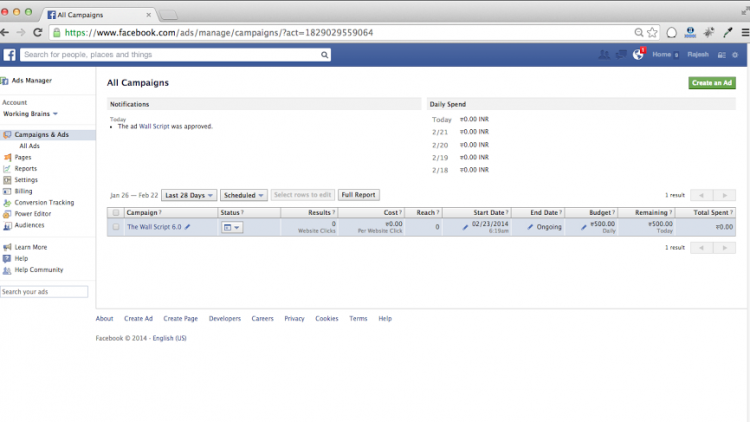This screenshot has width=750, height=422.
Task: Edit The Wall Script 6.0 campaign name pencil
Action: pos(188,227)
